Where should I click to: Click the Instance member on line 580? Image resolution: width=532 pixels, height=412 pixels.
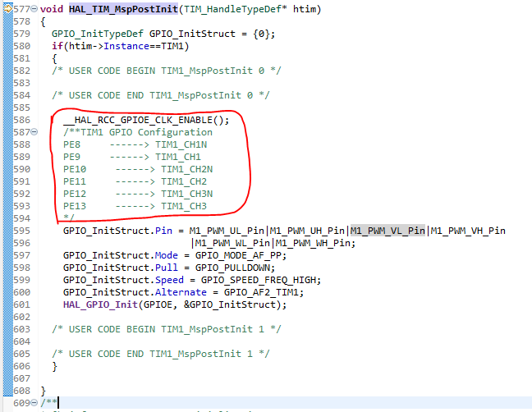[126, 46]
